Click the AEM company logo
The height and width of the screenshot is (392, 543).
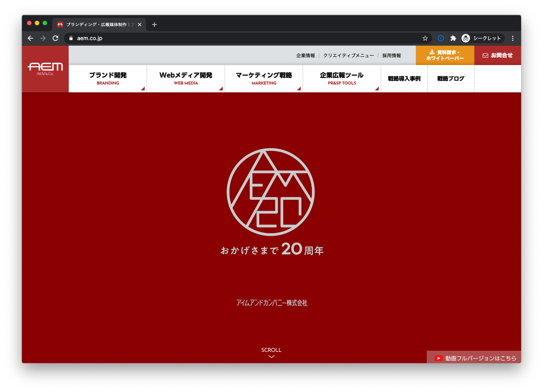coord(45,69)
